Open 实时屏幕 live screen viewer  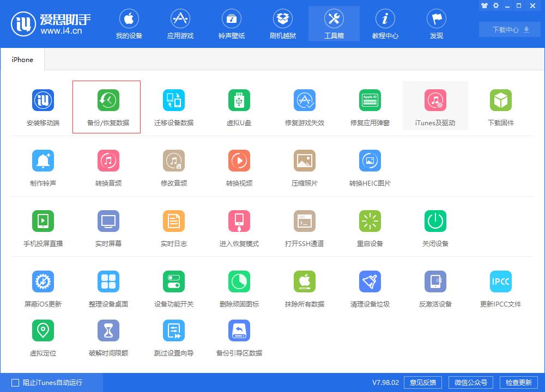(x=108, y=226)
